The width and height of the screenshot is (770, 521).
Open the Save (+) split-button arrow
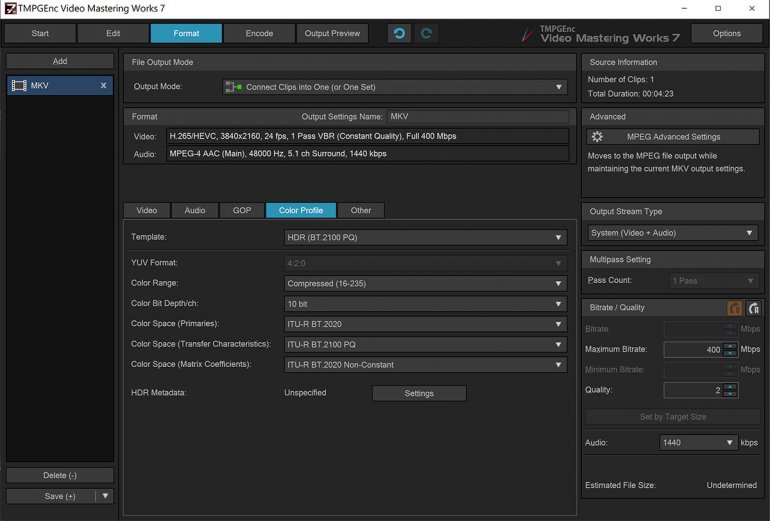coord(105,496)
